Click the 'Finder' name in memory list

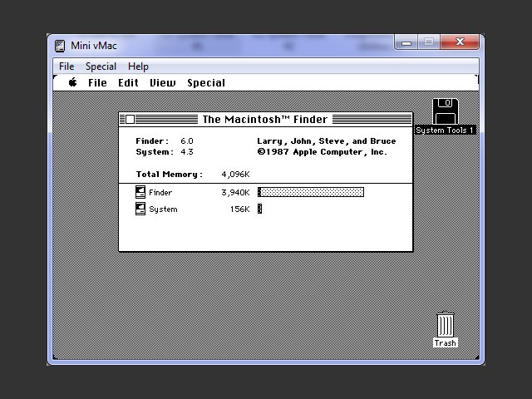(160, 193)
